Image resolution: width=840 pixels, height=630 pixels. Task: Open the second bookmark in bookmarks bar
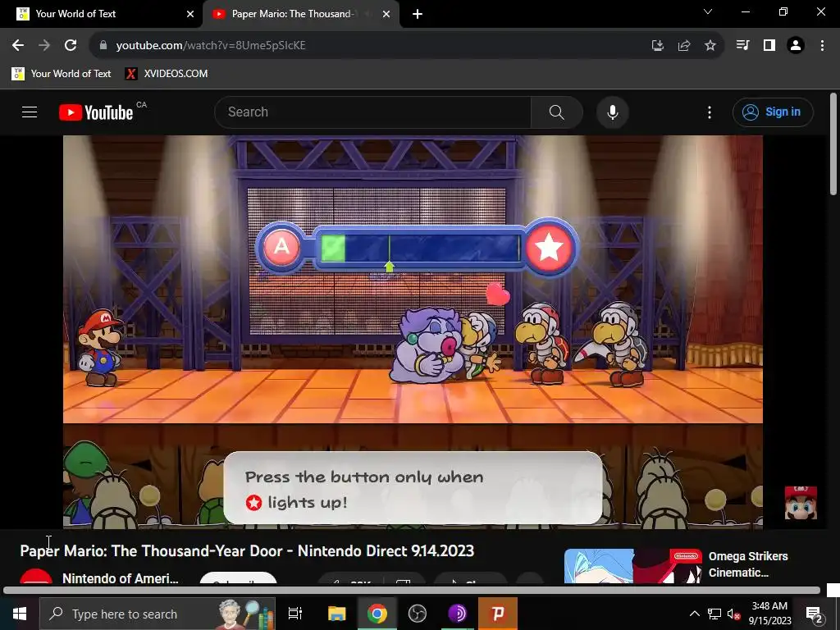click(166, 73)
